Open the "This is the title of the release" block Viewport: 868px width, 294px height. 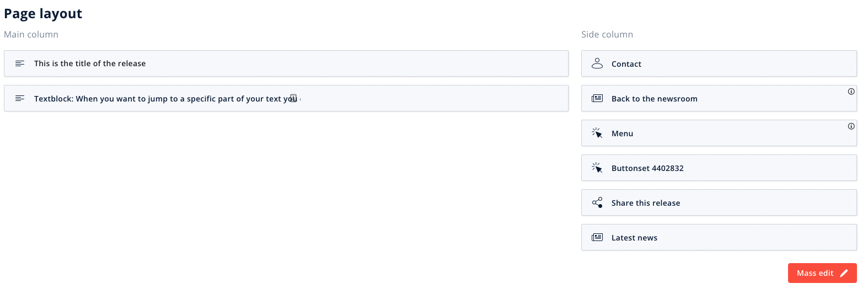click(x=90, y=63)
